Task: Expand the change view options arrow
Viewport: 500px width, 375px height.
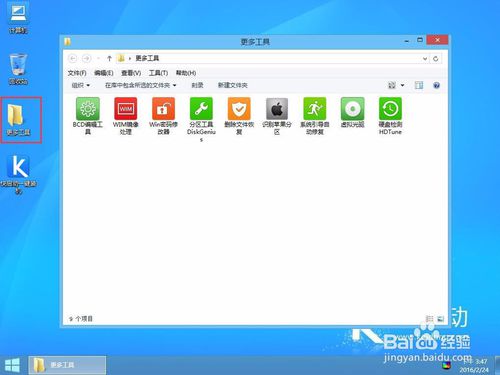Action: point(402,85)
